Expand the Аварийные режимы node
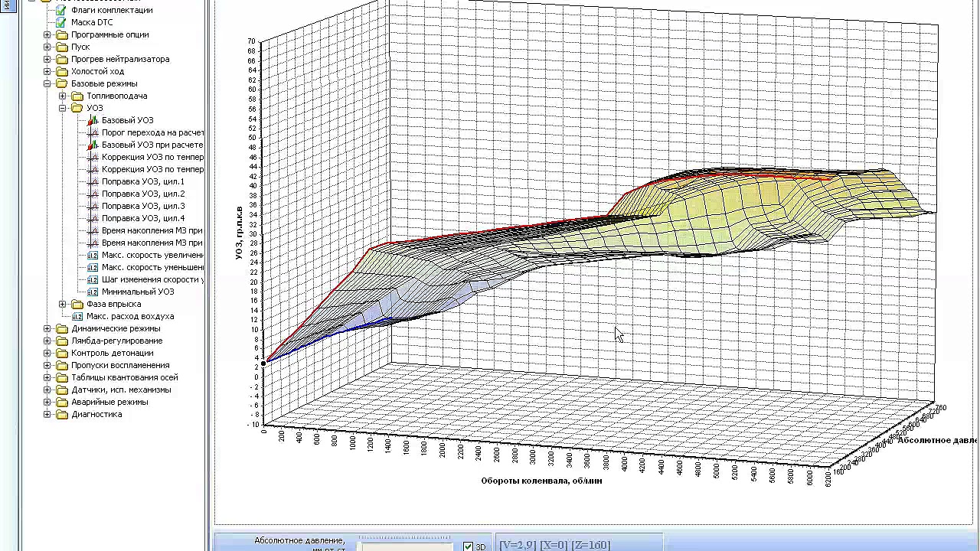Screen dimensions: 980x551 [47, 402]
